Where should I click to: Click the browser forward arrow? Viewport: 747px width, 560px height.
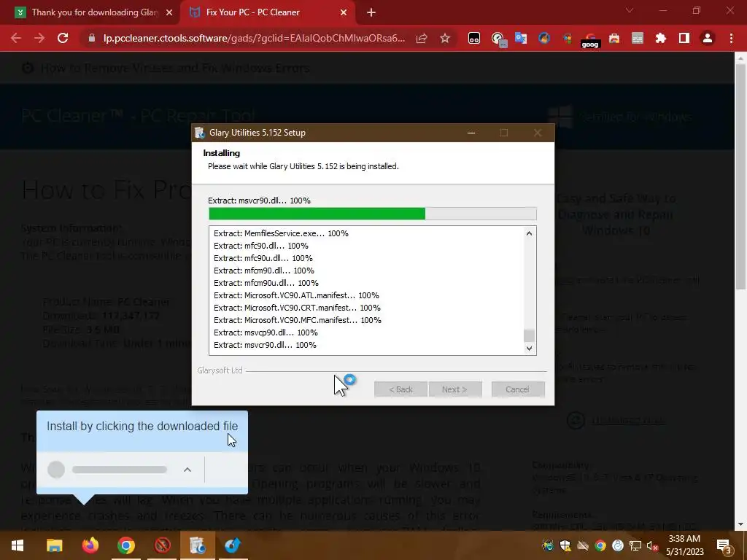tap(39, 38)
